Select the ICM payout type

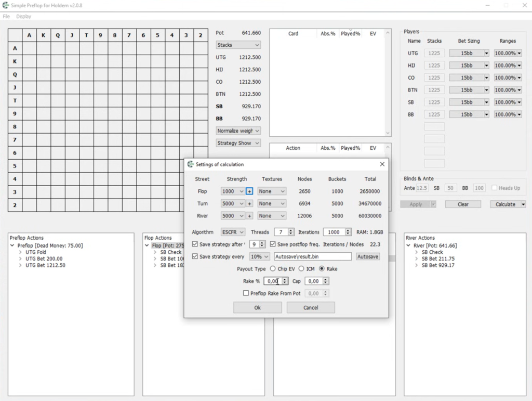[301, 268]
